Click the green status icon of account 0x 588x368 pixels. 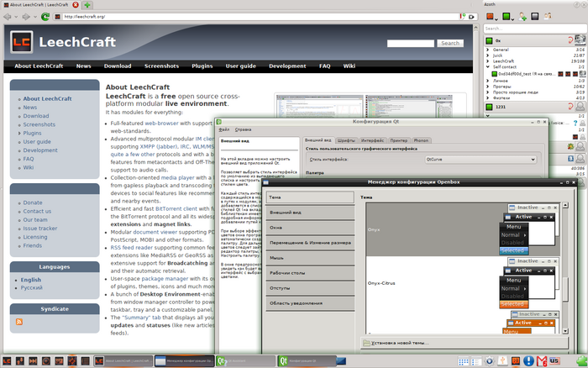(x=489, y=40)
